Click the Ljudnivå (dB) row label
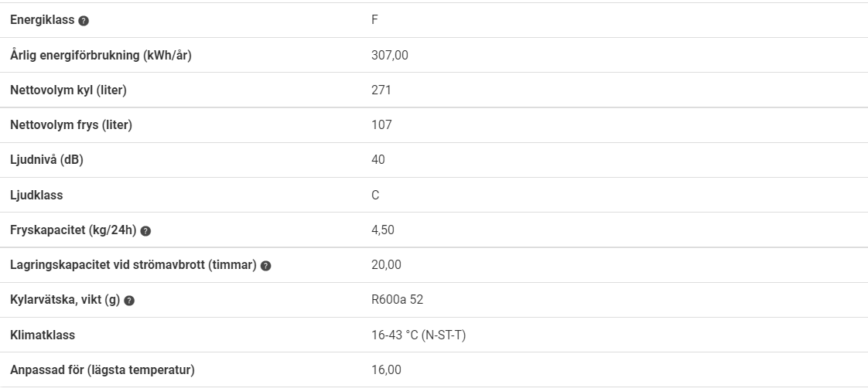 pyautogui.click(x=46, y=160)
